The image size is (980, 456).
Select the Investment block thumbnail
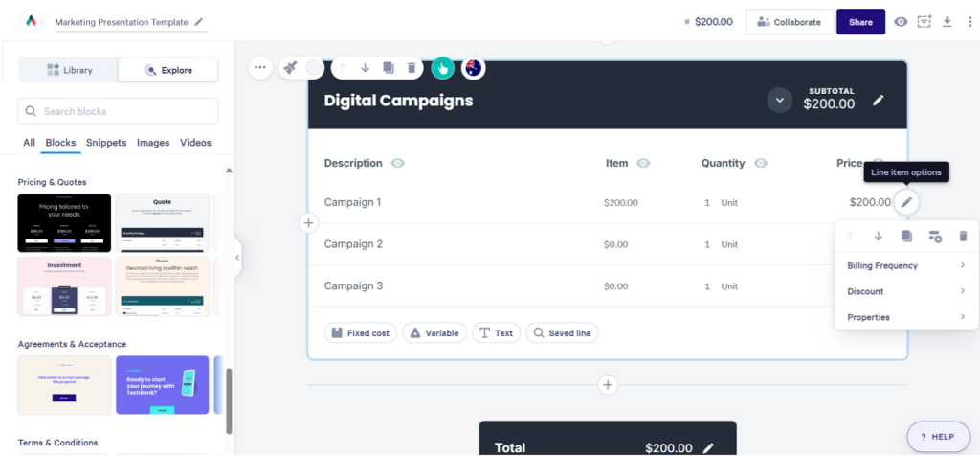point(64,286)
